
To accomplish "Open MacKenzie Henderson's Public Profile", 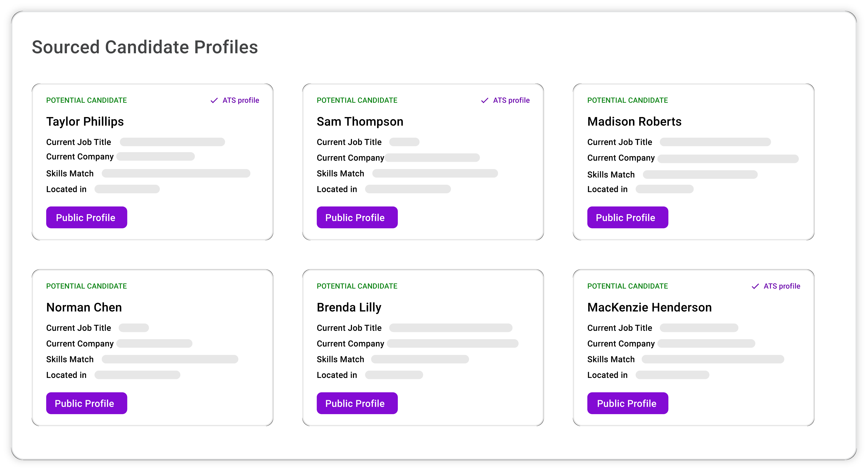I will 627,403.
